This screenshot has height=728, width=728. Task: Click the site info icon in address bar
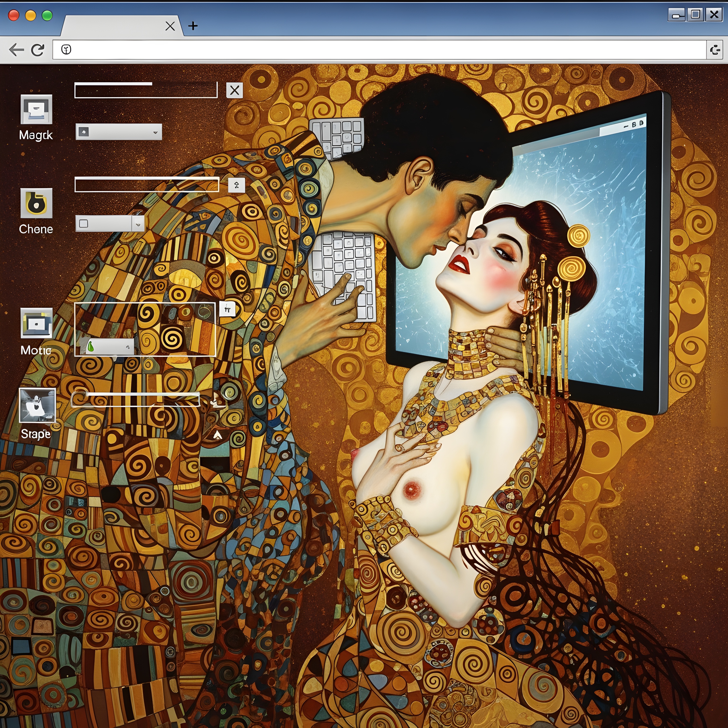tap(66, 50)
